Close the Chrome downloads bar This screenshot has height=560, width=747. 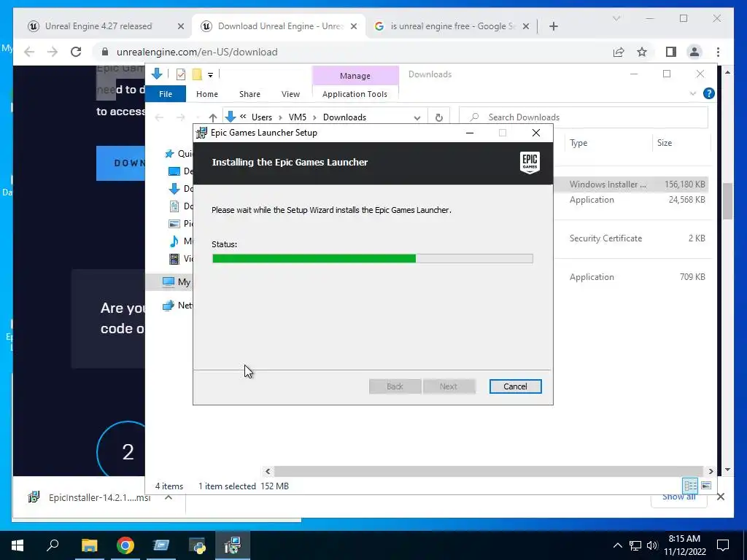click(x=720, y=497)
